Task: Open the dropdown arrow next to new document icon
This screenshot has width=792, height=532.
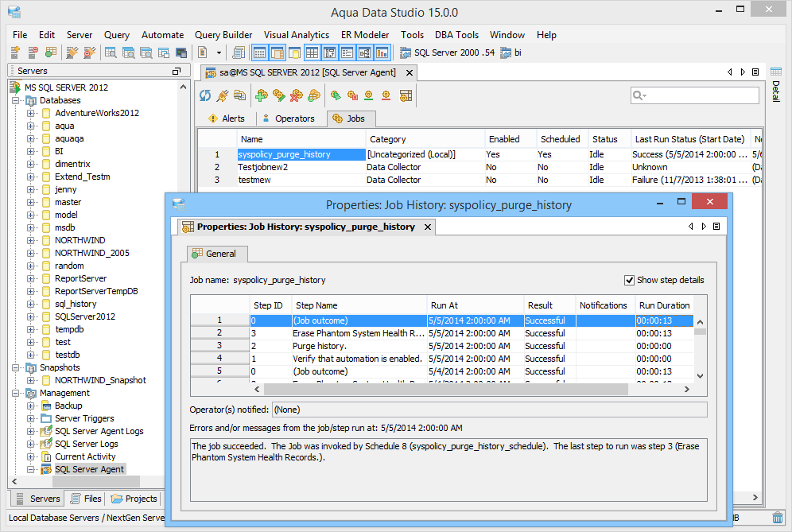Action: (x=219, y=52)
